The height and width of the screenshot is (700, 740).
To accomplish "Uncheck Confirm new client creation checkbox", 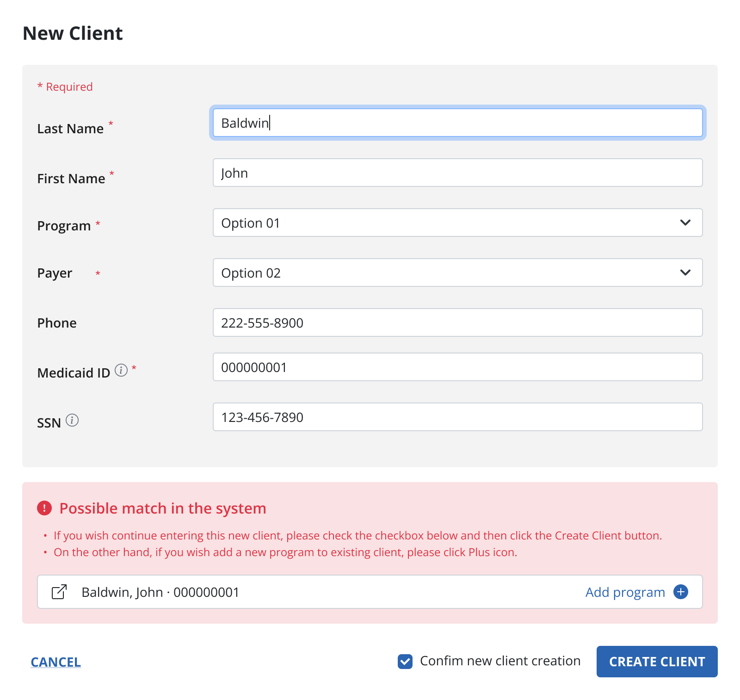I will (x=405, y=662).
